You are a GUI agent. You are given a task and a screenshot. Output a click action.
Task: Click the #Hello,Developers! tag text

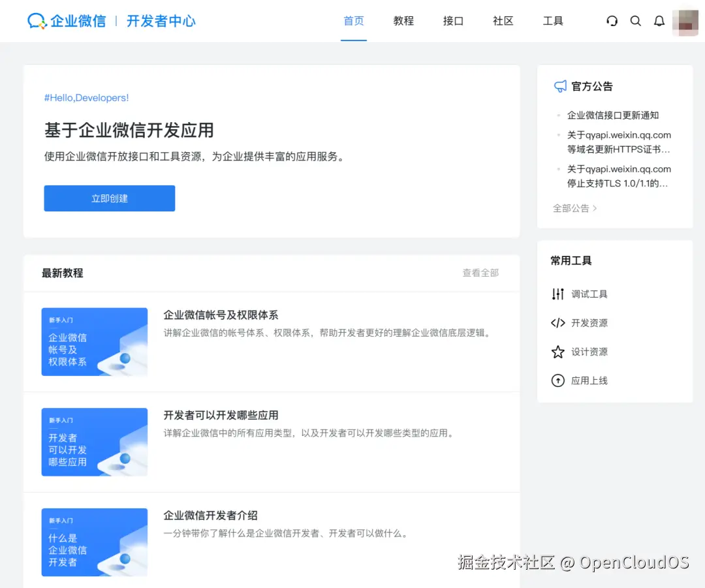coord(86,97)
